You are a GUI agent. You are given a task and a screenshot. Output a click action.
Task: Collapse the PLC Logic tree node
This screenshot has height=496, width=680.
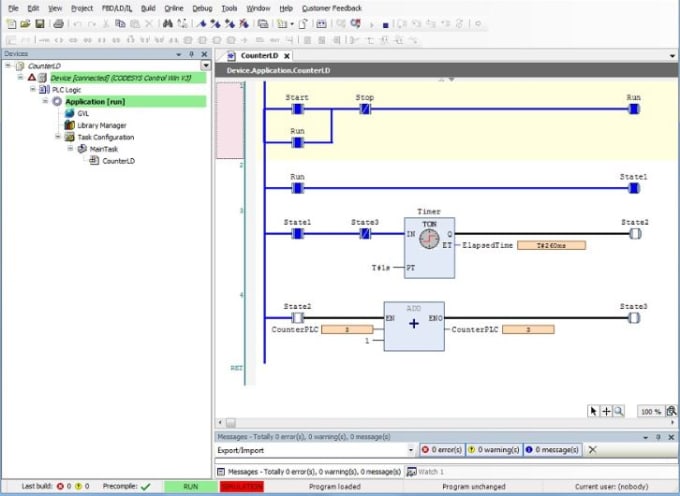(33, 89)
